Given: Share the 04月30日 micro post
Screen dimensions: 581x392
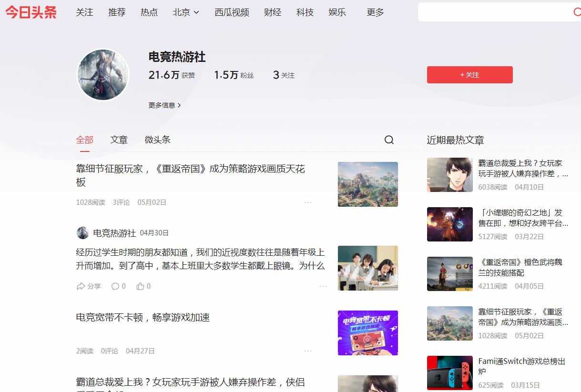Looking at the screenshot, I should click(x=89, y=286).
